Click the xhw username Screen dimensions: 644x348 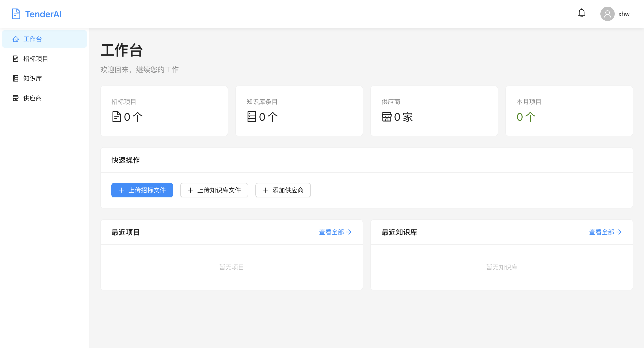(624, 14)
